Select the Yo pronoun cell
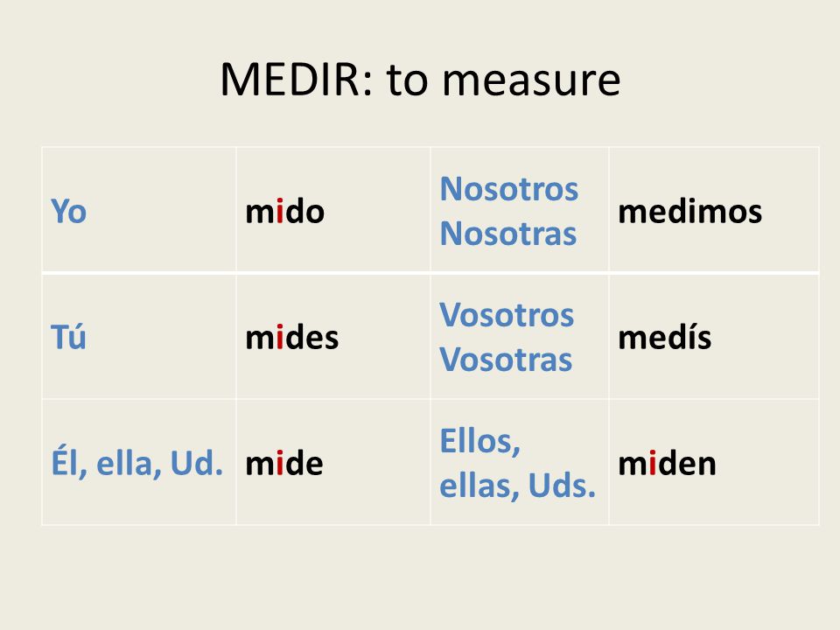 coord(139,210)
